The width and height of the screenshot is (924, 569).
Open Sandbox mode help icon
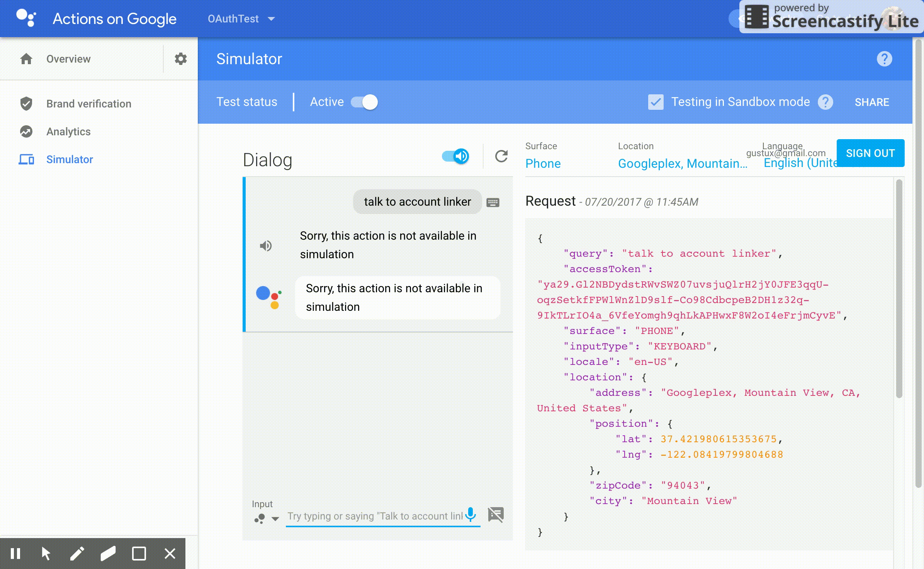[825, 102]
